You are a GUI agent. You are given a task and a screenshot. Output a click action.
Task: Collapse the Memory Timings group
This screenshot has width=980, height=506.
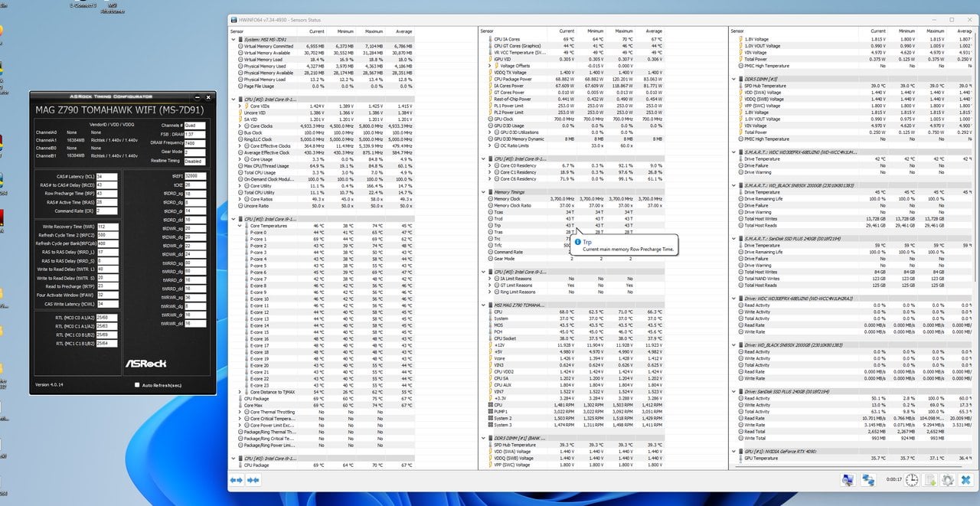tap(483, 192)
